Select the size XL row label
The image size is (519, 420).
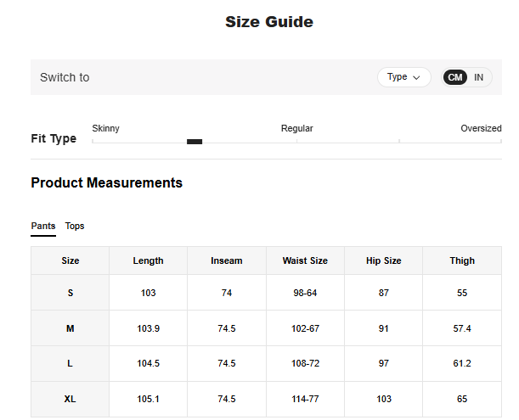point(71,400)
